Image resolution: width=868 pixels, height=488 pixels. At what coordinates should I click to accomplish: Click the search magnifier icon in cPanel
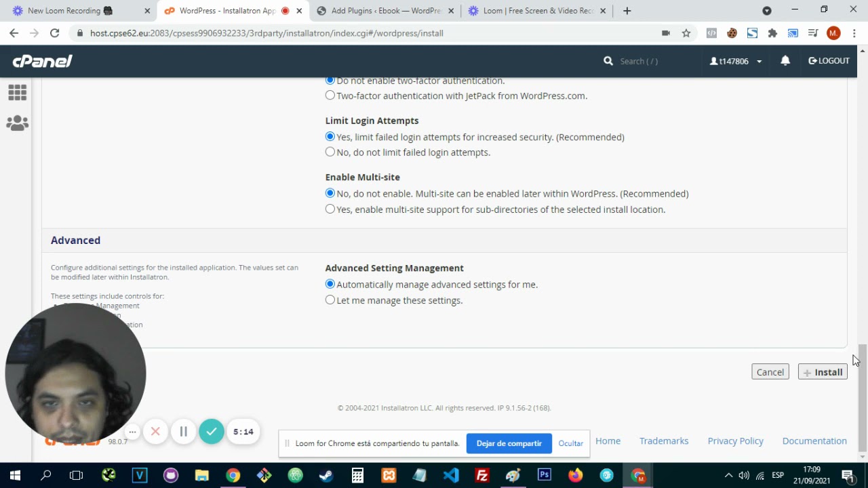[x=608, y=61]
